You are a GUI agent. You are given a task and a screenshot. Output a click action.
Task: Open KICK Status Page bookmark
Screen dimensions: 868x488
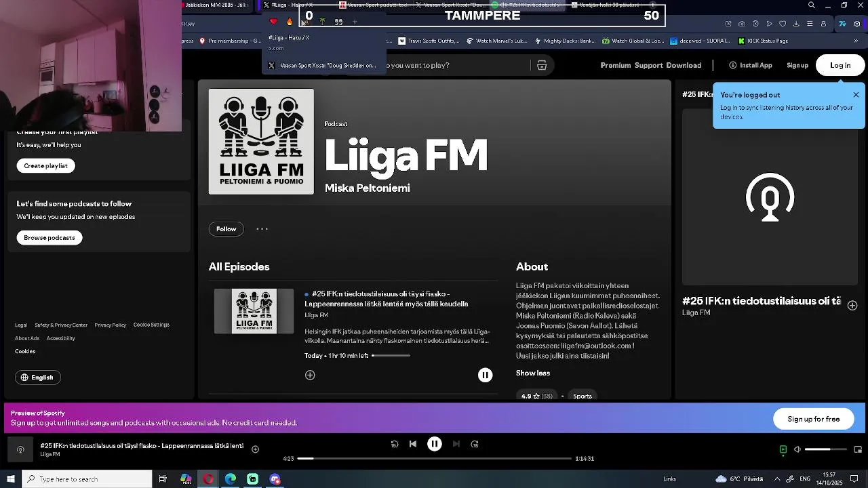[763, 41]
